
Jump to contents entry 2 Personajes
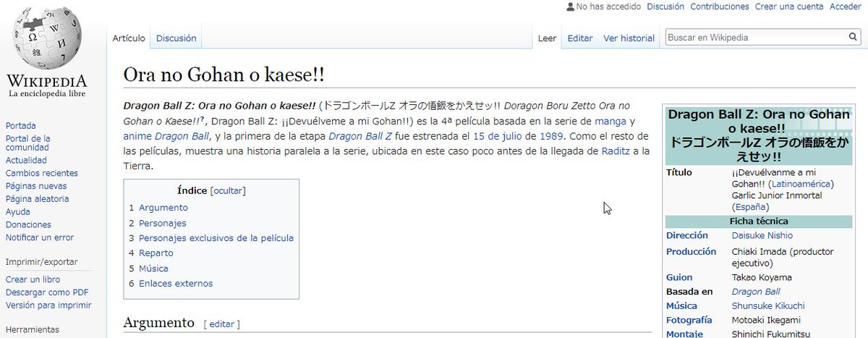pyautogui.click(x=158, y=223)
